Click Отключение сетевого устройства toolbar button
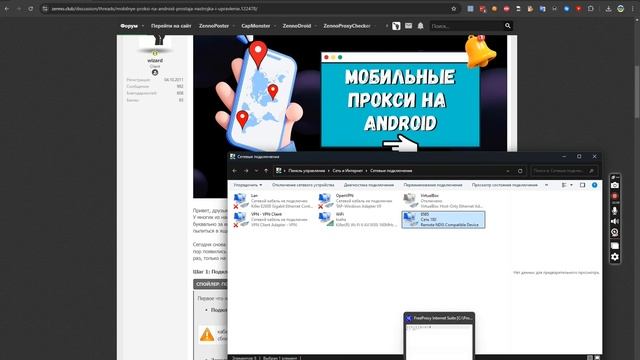Screen dimensions: 640x360 pyautogui.click(x=303, y=185)
